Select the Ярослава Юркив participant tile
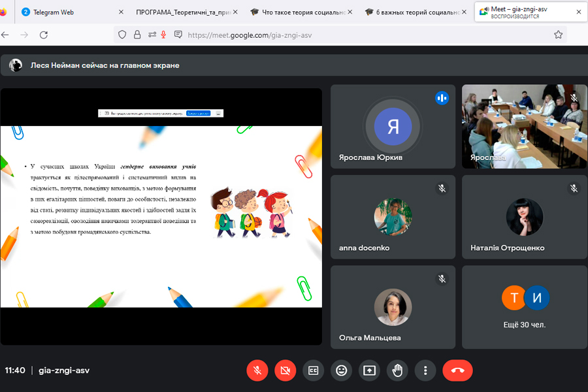This screenshot has height=392, width=588. coord(393,126)
